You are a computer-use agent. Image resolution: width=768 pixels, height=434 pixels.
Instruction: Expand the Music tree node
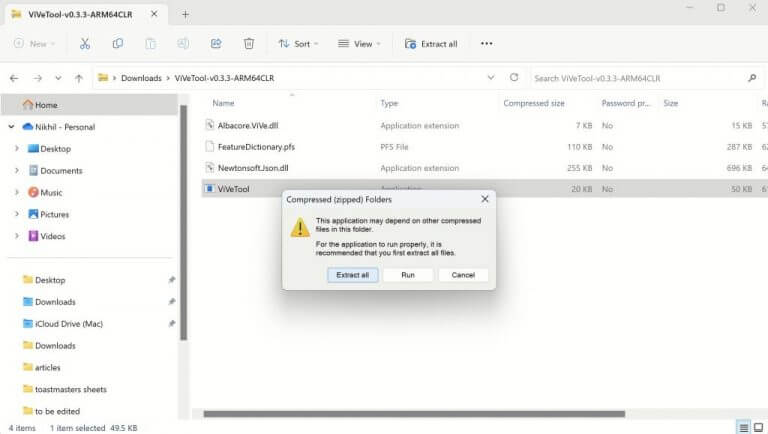17,192
